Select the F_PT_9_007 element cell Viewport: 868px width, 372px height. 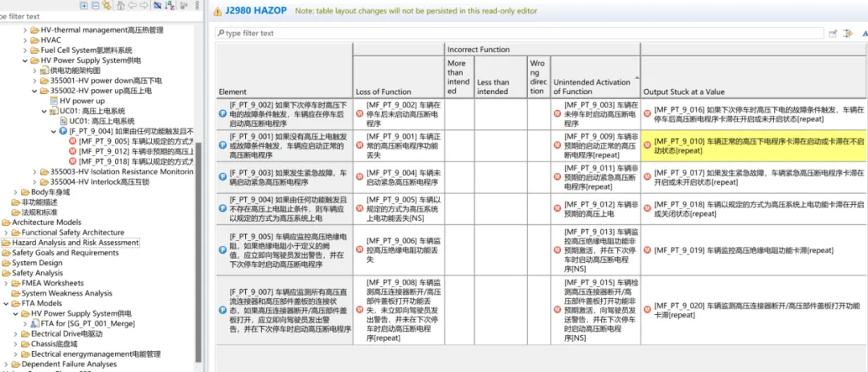click(x=284, y=310)
